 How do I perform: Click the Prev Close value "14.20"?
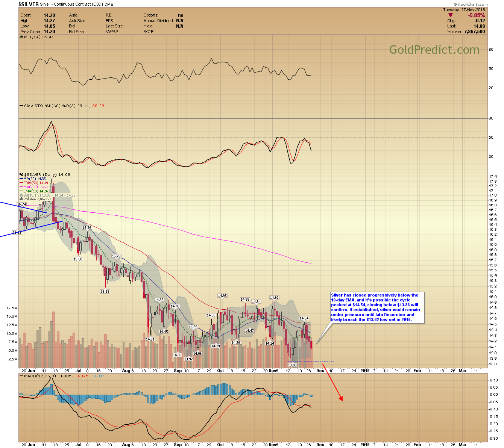click(x=49, y=32)
